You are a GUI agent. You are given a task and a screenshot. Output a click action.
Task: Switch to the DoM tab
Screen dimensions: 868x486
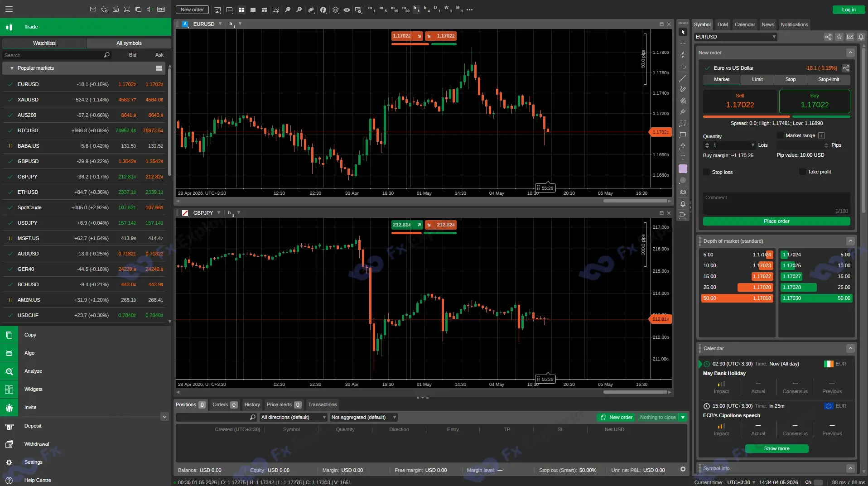coord(723,24)
